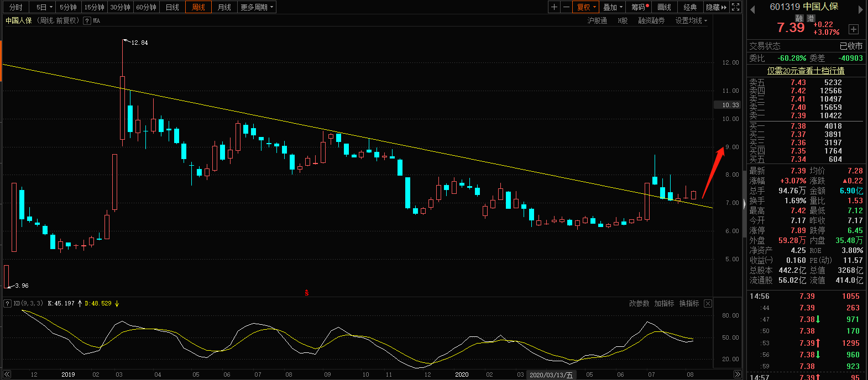Zoom out chart with minus icon

coord(567,7)
